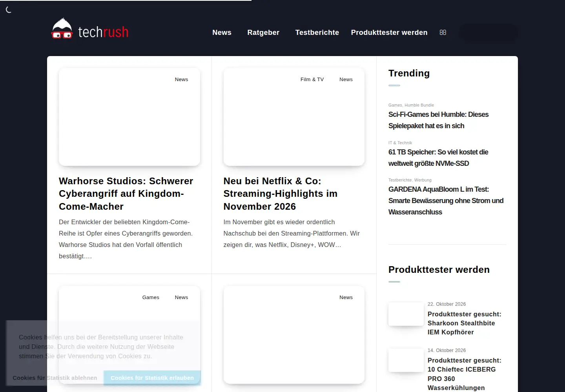565x392 pixels.
Task: Open the Warhorse Studios Cyberangriff headline
Action: coord(126,194)
